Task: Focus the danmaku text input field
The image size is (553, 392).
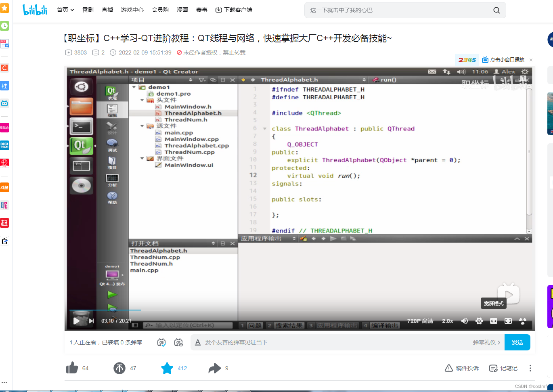Action: (335, 342)
